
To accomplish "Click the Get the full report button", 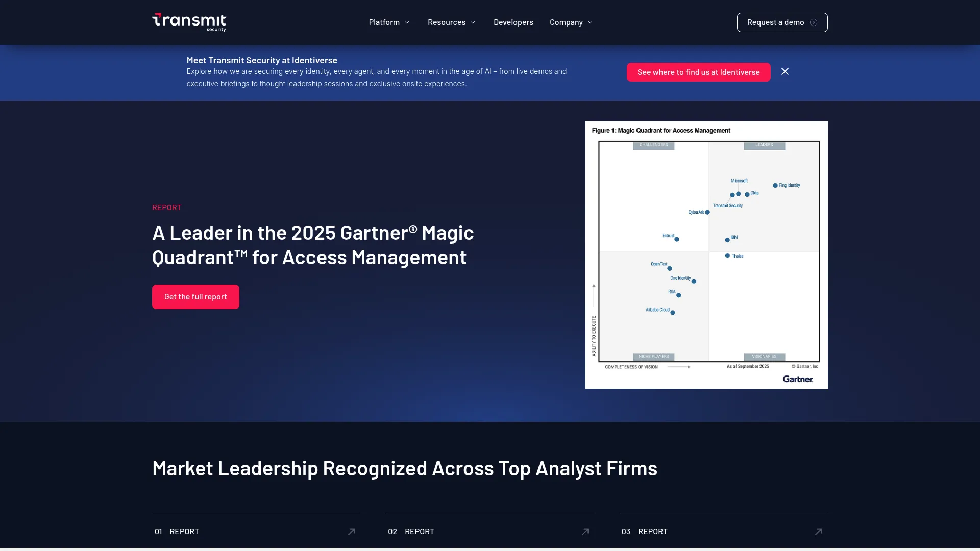I will [x=195, y=297].
